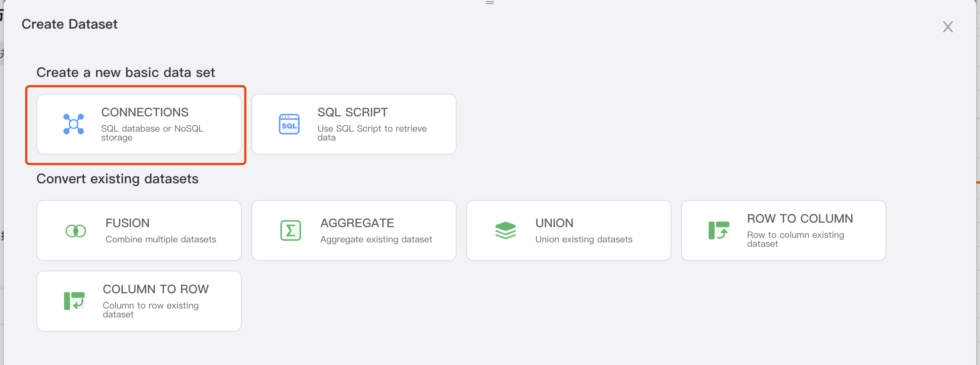This screenshot has width=980, height=365.
Task: Click the Aggregate sigma icon
Action: [x=291, y=230]
